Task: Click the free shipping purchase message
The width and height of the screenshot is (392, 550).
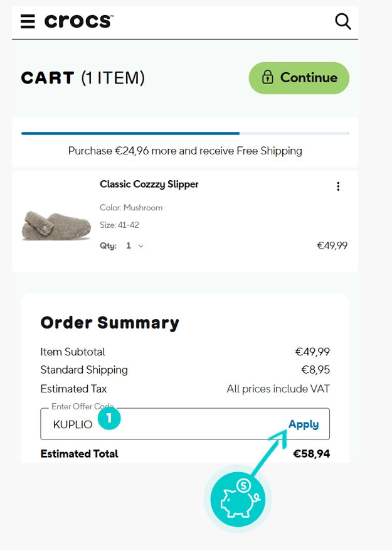Action: 185,151
